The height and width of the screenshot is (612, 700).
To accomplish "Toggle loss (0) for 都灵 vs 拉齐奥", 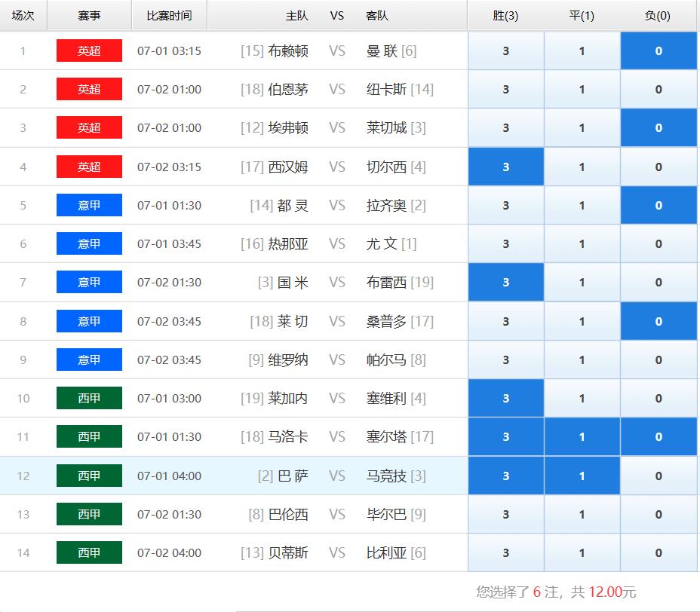I will tap(659, 205).
